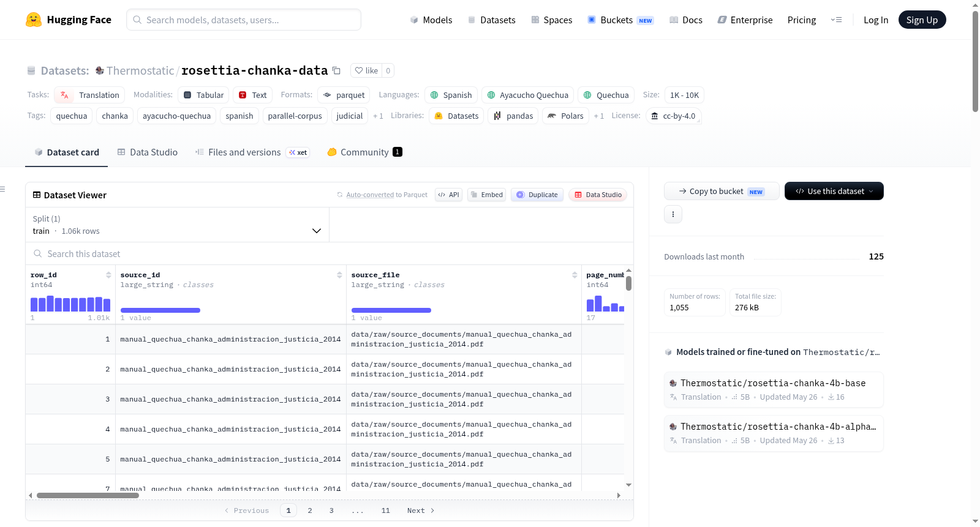Open the Community tab
Image resolution: width=980 pixels, height=527 pixels.
pyautogui.click(x=365, y=152)
